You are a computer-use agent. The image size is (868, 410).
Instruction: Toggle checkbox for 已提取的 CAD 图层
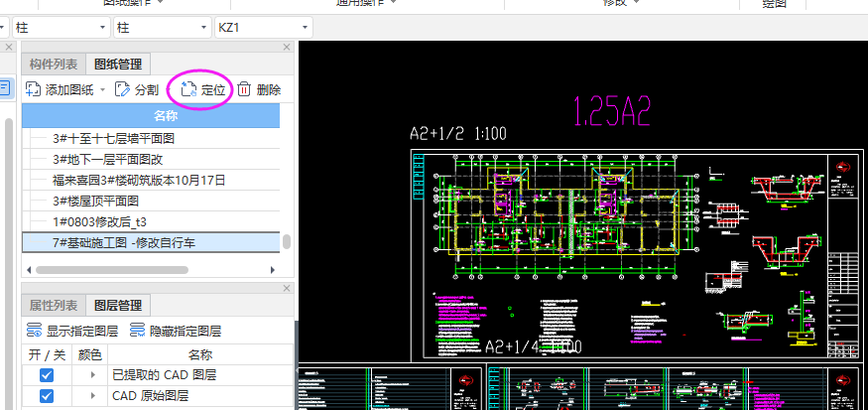coord(47,375)
